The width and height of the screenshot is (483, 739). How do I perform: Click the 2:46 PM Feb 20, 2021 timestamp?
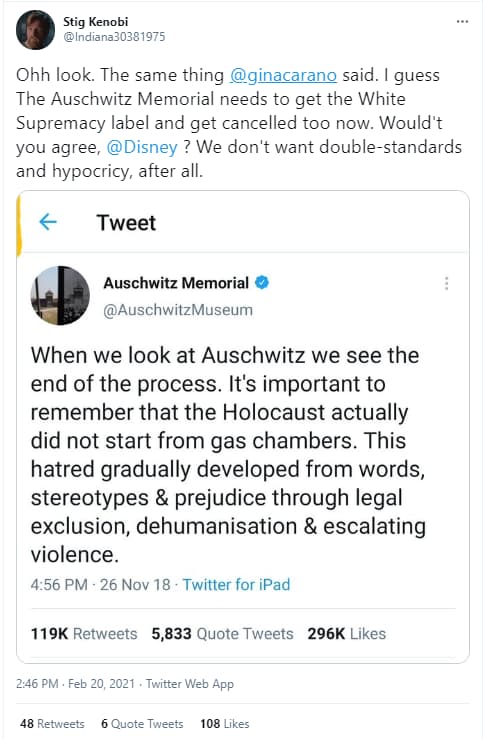[75, 683]
